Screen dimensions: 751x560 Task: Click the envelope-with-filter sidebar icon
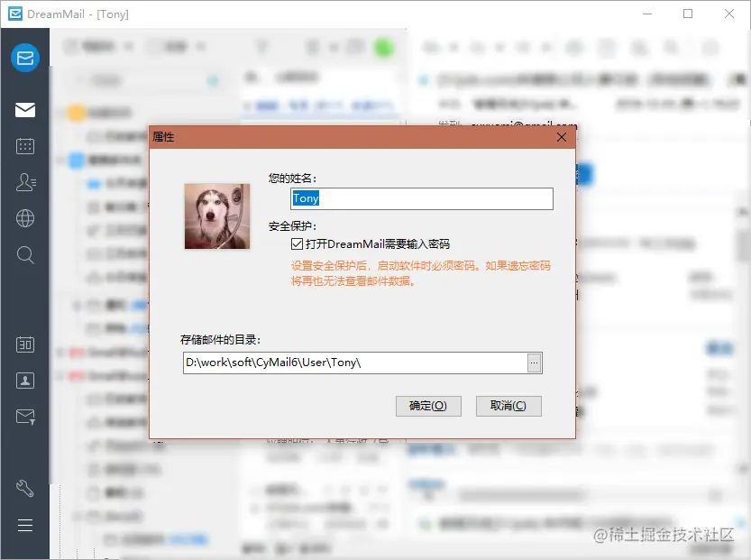pos(25,417)
